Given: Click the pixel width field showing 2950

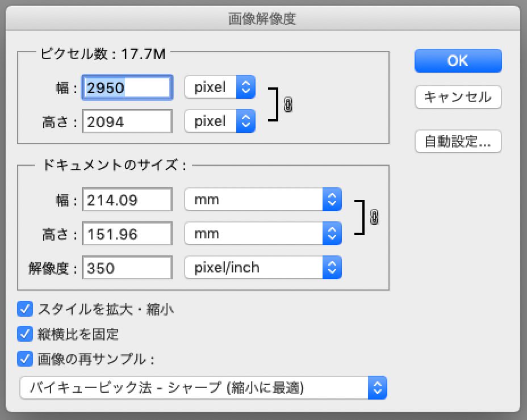Looking at the screenshot, I should click(127, 87).
